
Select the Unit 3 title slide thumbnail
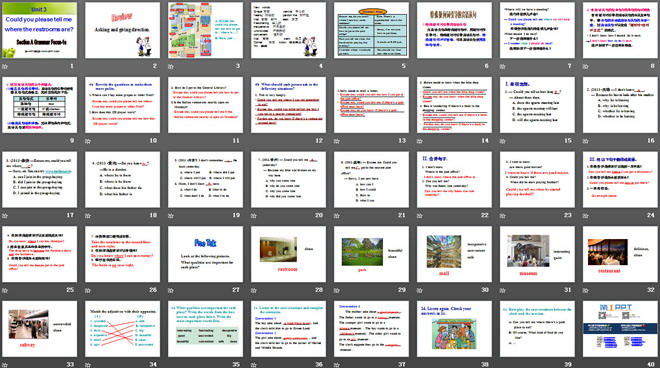click(x=40, y=30)
